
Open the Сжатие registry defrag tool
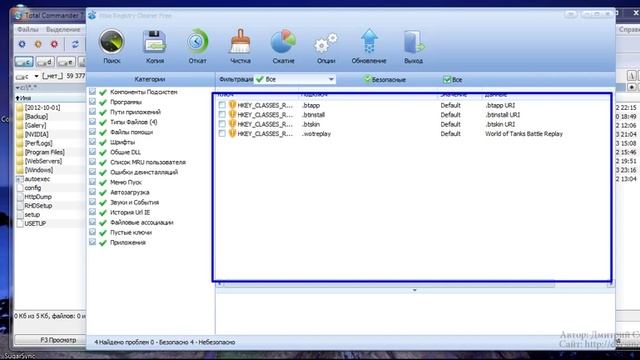(283, 46)
